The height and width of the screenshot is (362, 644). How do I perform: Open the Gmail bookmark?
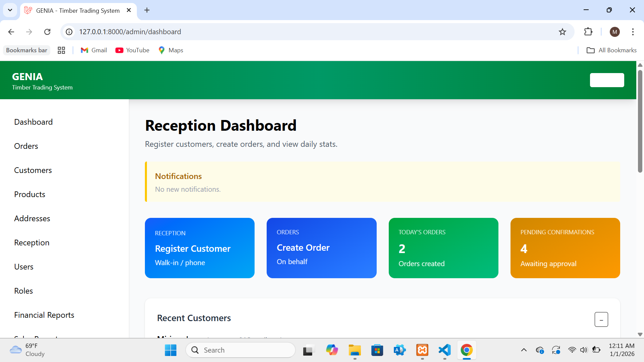94,50
